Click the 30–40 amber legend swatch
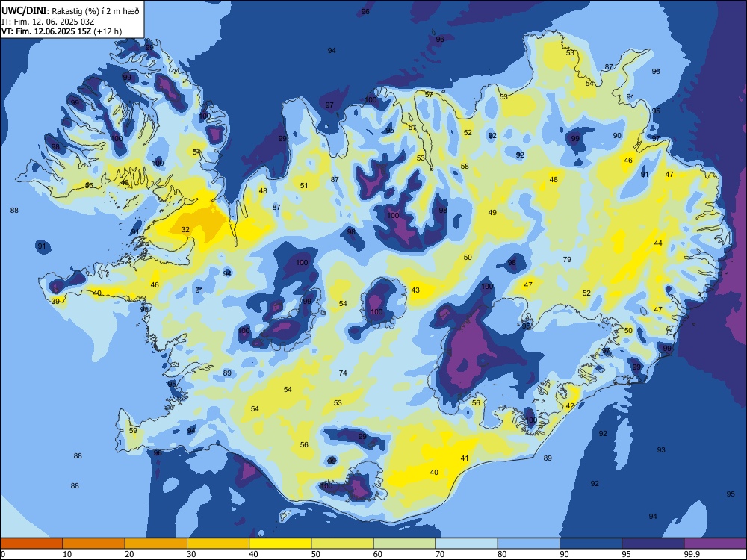 (x=218, y=544)
